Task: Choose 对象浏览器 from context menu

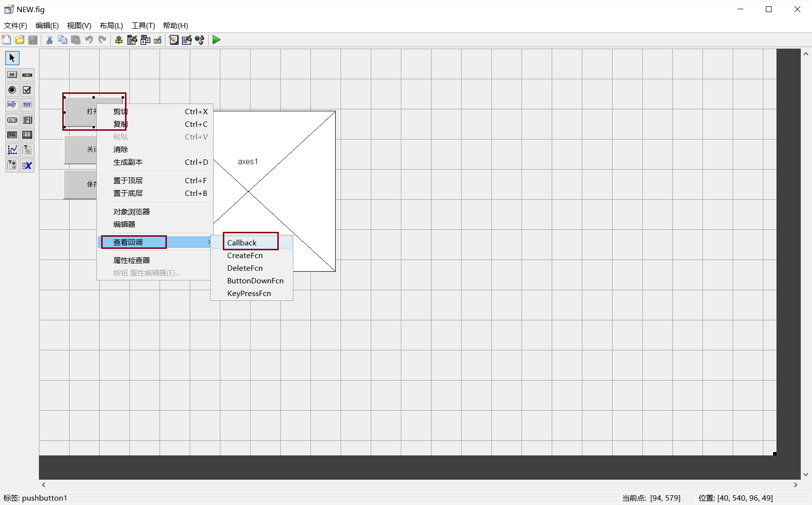Action: 155,212
